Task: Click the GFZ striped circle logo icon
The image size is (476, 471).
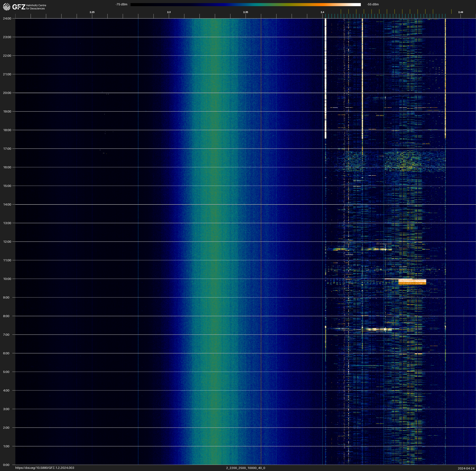Action: tap(7, 7)
